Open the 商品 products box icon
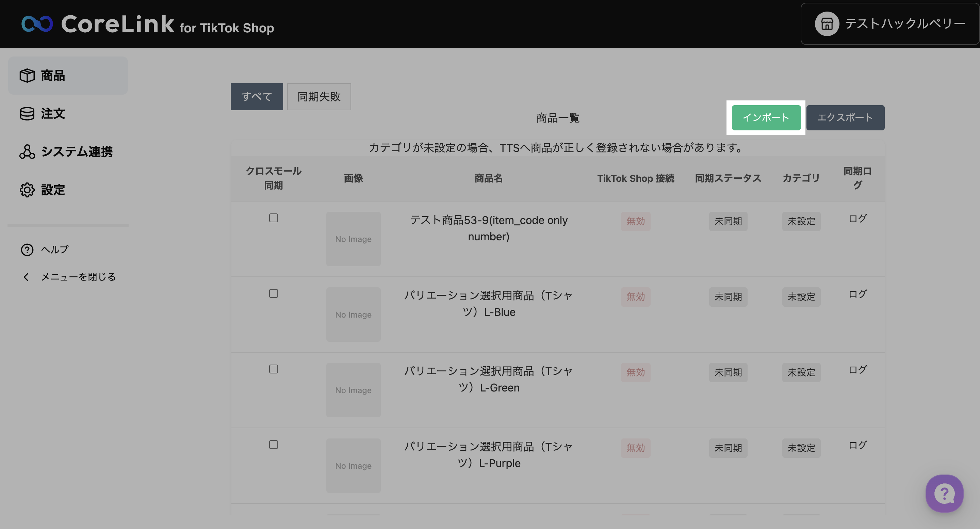Screen dimensions: 980x529 coord(27,75)
